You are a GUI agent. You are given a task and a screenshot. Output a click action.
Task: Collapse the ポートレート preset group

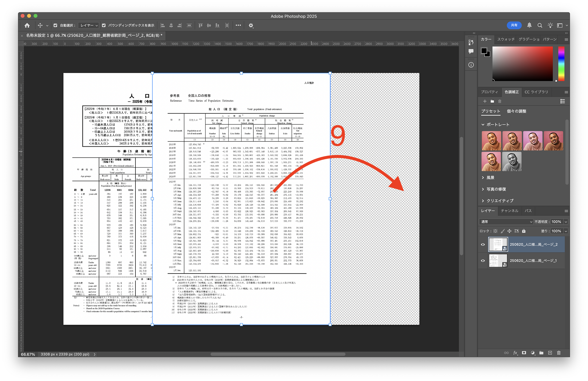coord(483,125)
